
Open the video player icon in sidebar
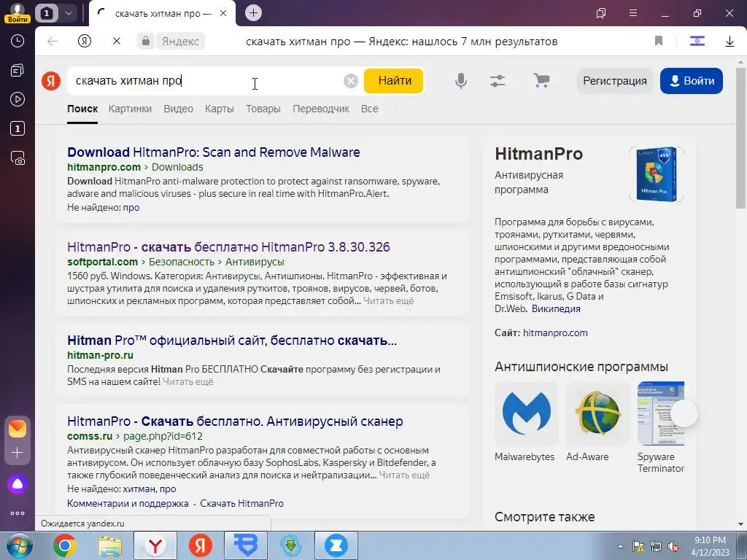pos(18,99)
